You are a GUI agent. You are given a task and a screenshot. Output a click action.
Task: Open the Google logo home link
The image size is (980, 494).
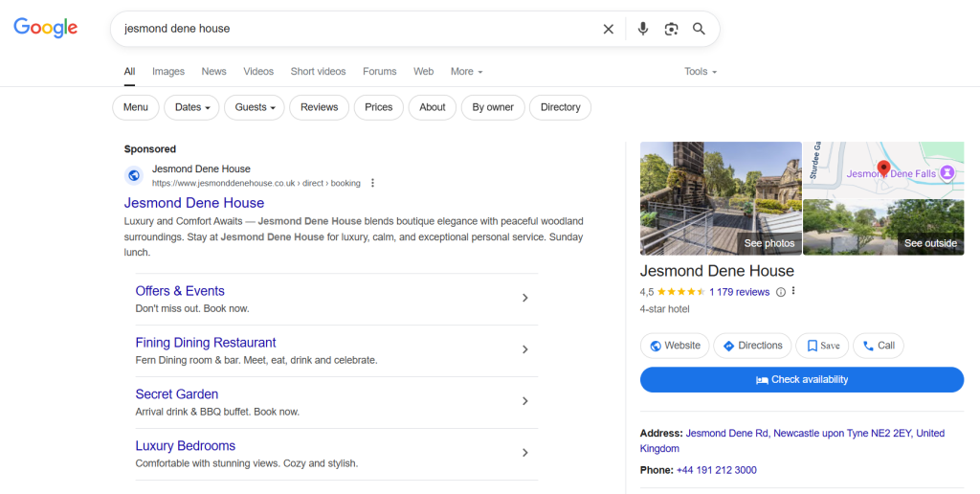coord(46,28)
